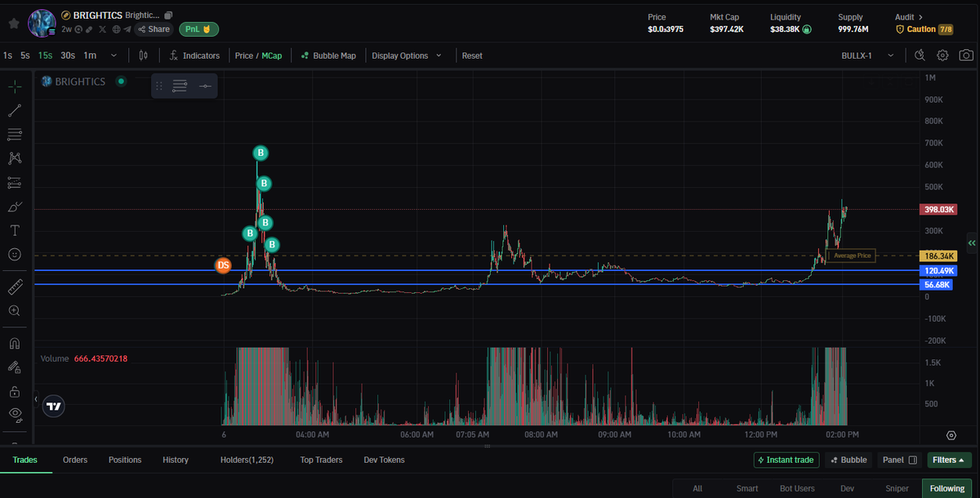980x498 pixels.
Task: Open the horizontal line style settings
Action: pos(180,86)
